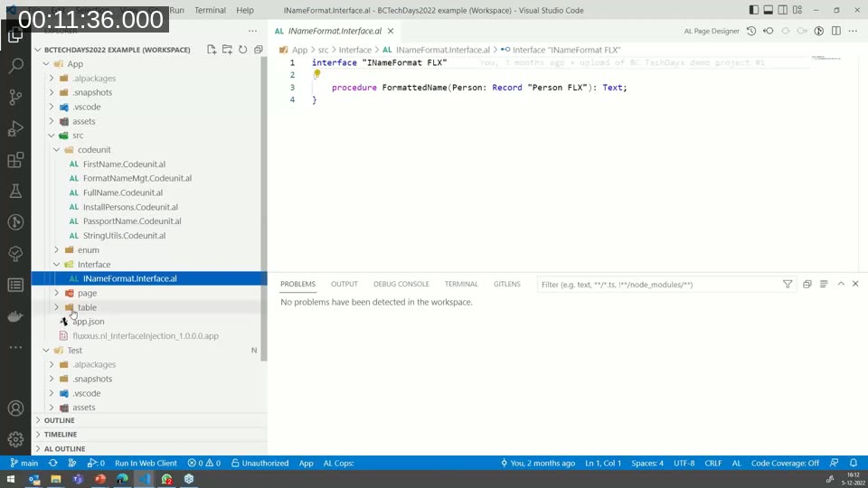
Task: Click Run In Web Client status item
Action: click(x=146, y=463)
